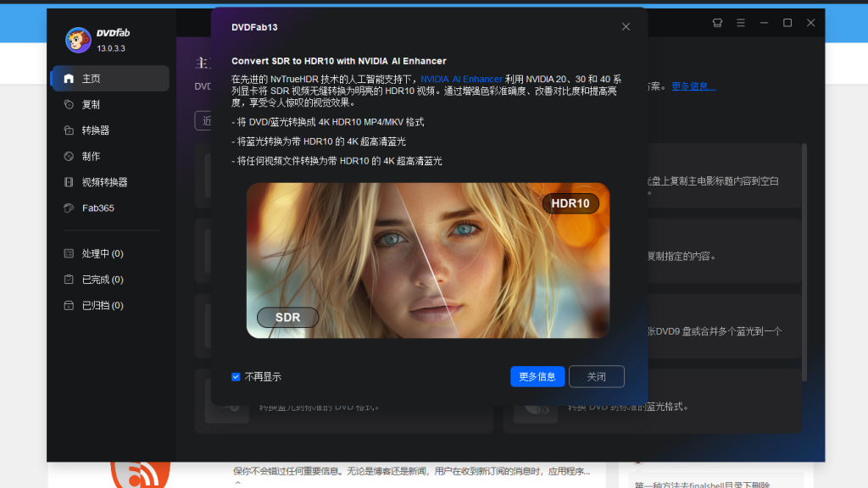Click the disc icon beside 复制

(x=69, y=104)
